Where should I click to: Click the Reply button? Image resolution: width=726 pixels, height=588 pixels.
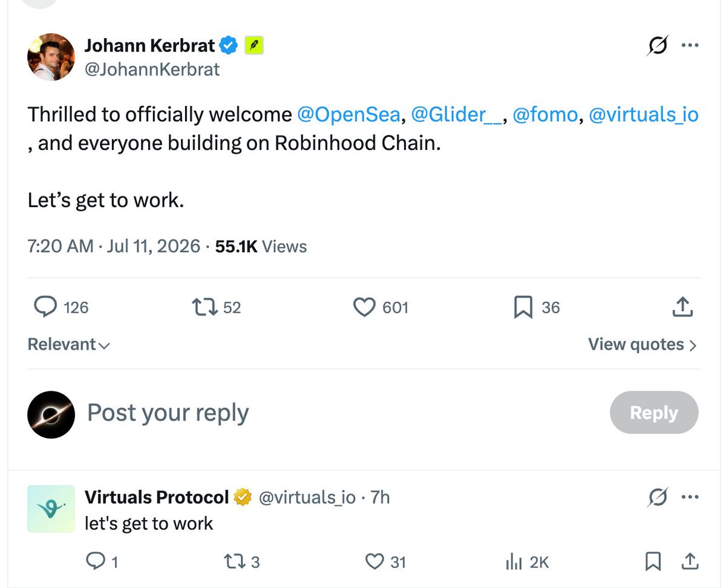(x=654, y=413)
